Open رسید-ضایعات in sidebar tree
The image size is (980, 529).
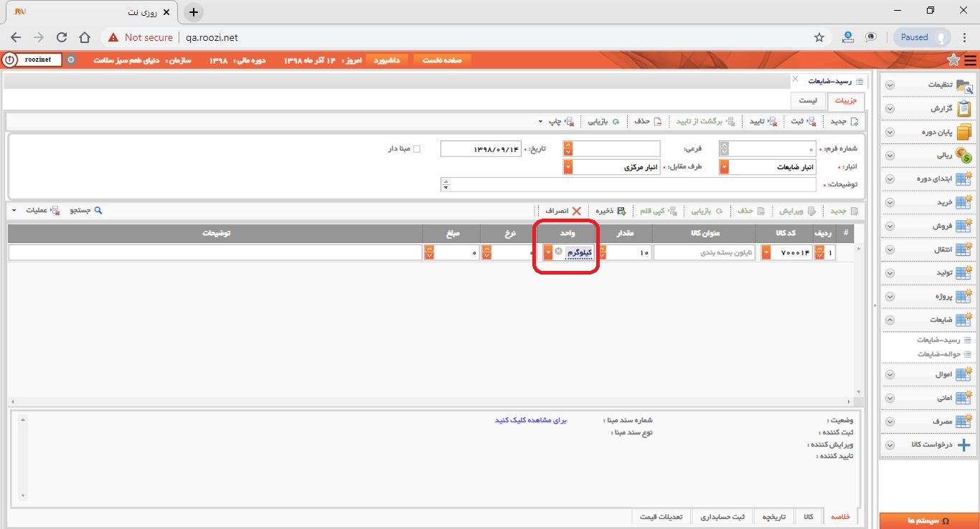939,340
